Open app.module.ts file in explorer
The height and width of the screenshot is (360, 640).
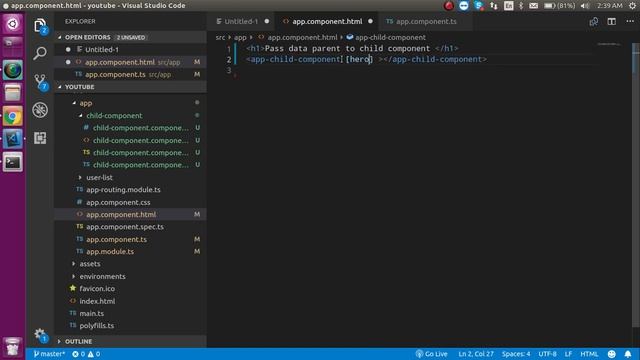(131, 251)
